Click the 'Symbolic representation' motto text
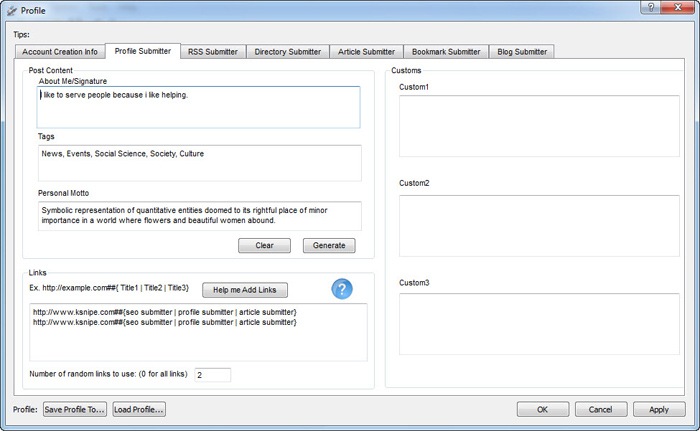 tap(184, 215)
